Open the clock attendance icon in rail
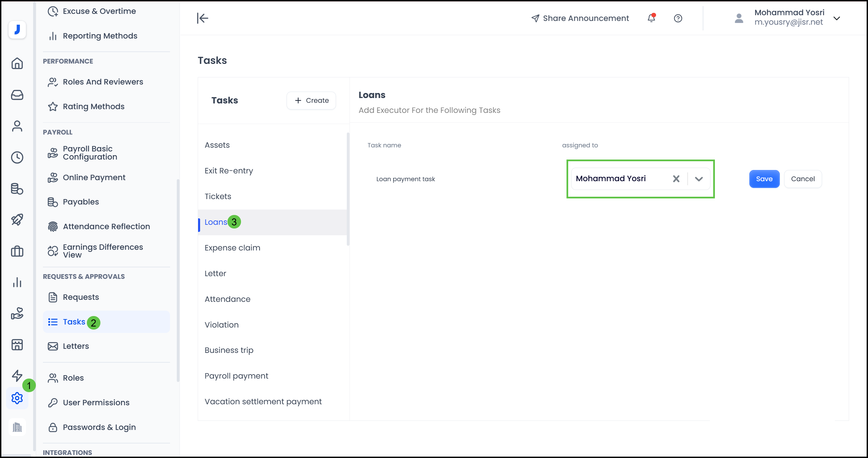 pos(17,157)
